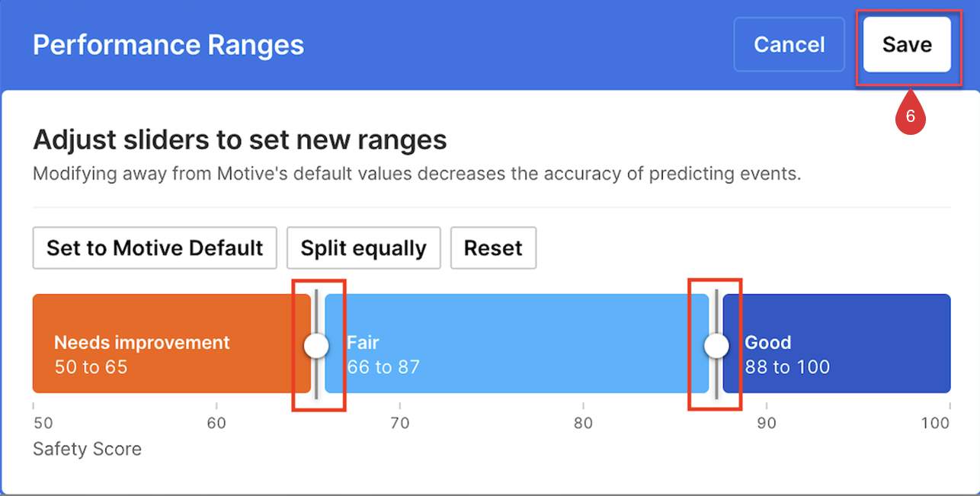The width and height of the screenshot is (980, 496).
Task: Click the Adjust sliders to set new ranges heading
Action: click(x=239, y=140)
